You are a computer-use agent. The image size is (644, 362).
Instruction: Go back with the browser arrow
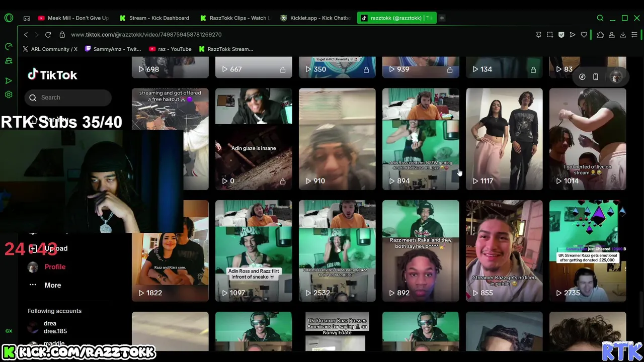click(x=26, y=35)
